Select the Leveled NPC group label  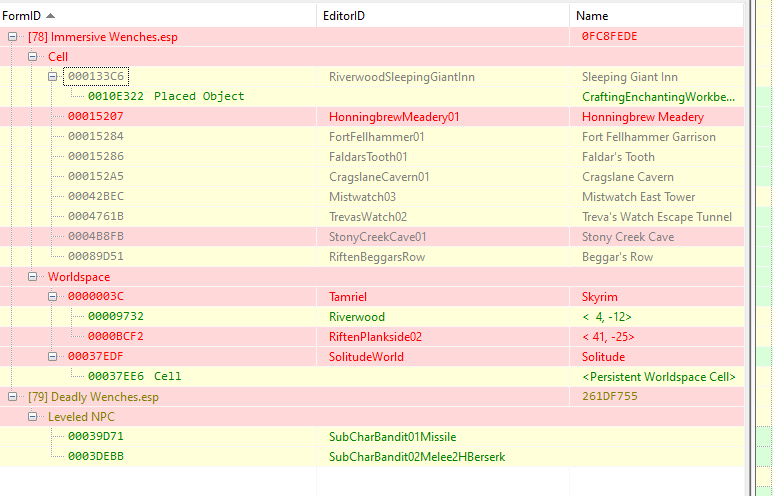(x=81, y=417)
